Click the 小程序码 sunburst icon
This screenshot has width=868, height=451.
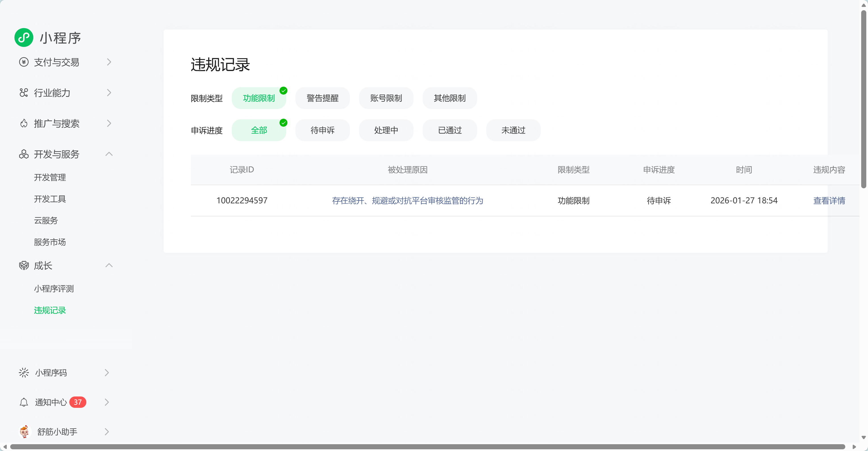24,373
